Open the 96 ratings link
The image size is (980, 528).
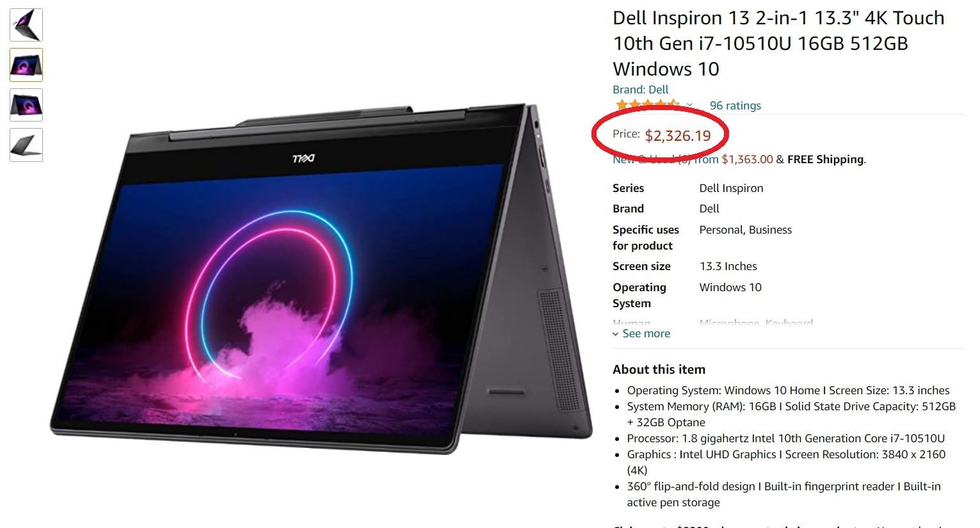(x=735, y=106)
